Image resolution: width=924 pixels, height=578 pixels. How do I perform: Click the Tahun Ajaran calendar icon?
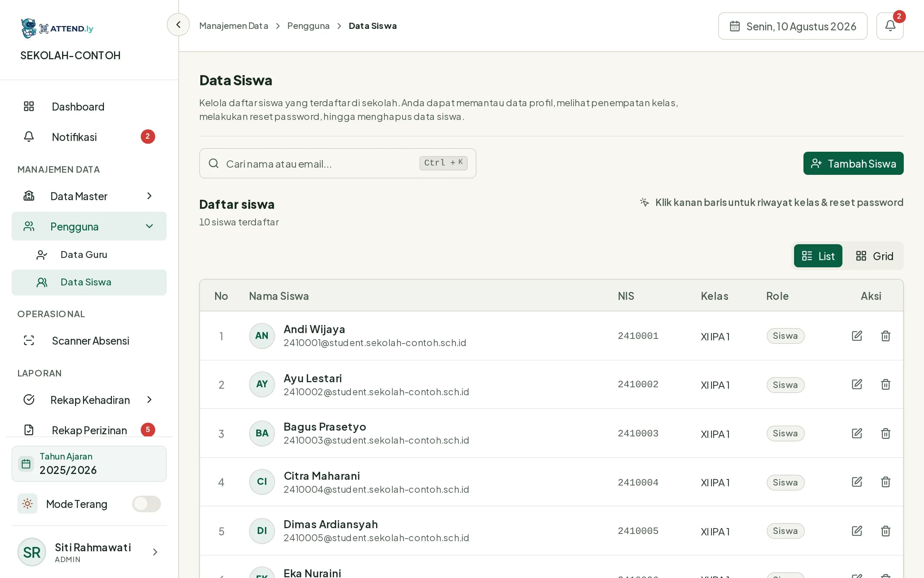(26, 464)
